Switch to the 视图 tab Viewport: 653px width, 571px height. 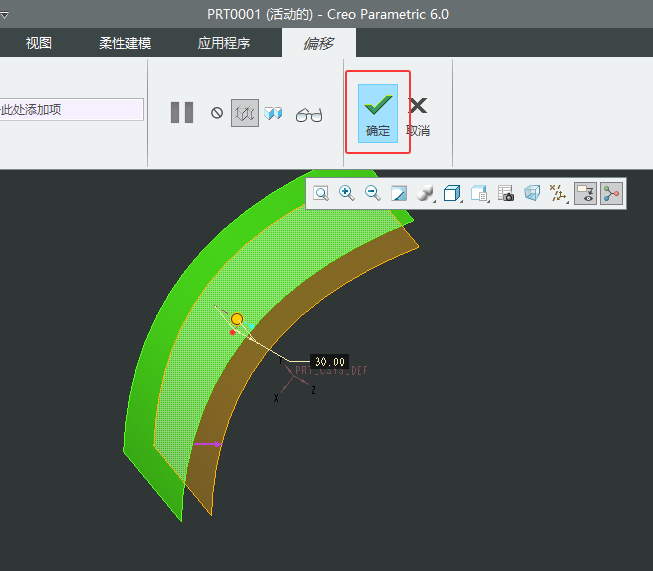pyautogui.click(x=39, y=43)
